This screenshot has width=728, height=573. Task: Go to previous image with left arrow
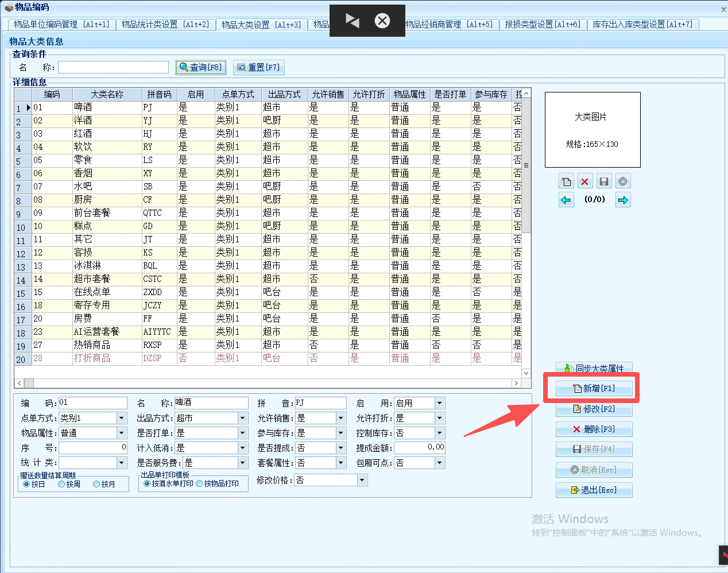[566, 200]
